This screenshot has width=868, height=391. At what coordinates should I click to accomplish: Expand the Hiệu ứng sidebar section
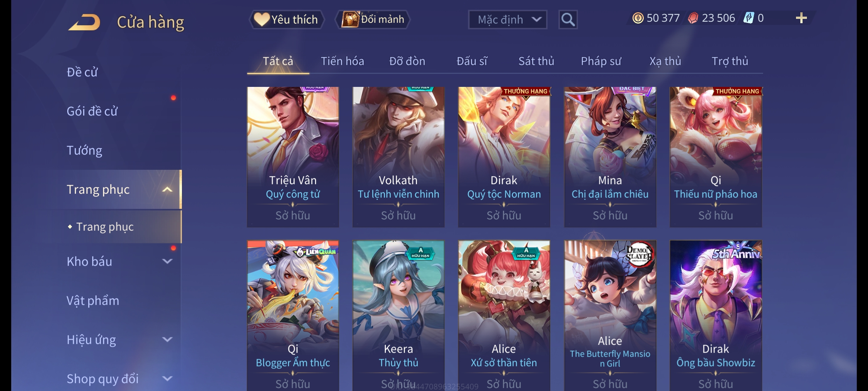167,340
